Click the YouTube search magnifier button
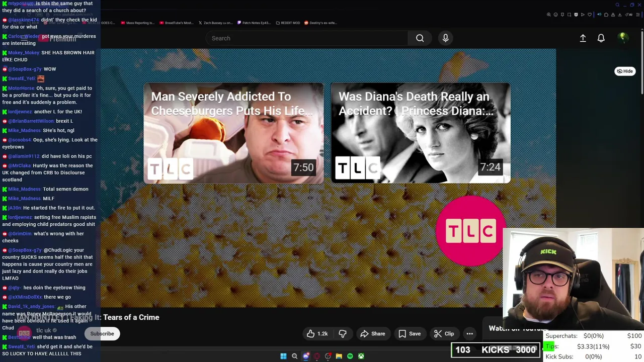The width and height of the screenshot is (644, 362). point(420,38)
